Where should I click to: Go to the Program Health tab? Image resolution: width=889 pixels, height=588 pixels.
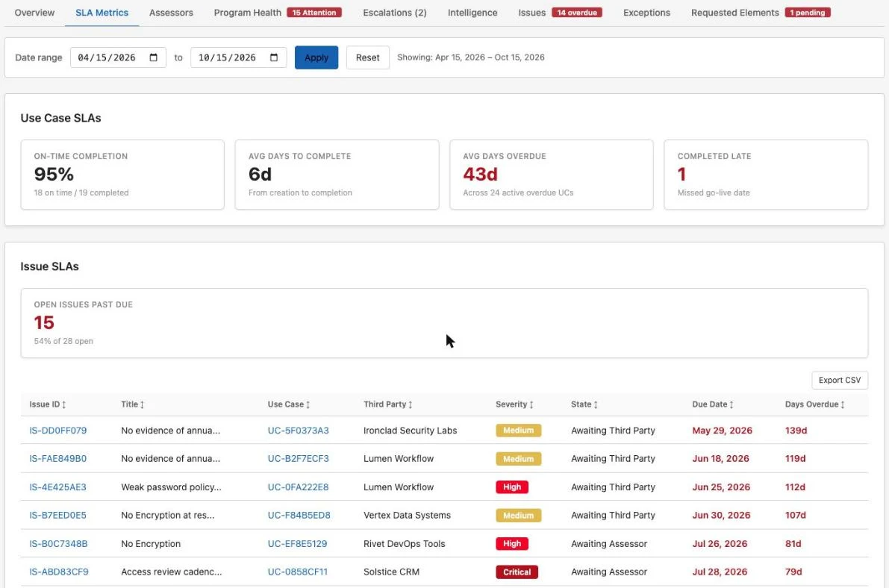click(277, 13)
